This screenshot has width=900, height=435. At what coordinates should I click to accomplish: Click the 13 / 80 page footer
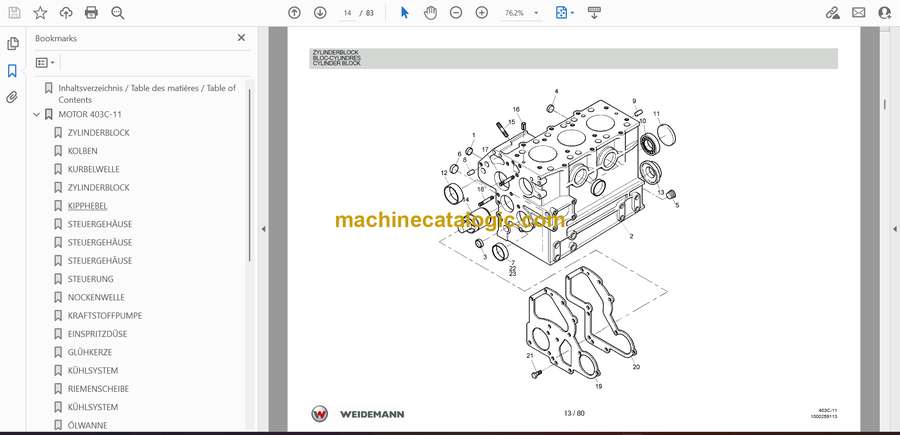(574, 413)
